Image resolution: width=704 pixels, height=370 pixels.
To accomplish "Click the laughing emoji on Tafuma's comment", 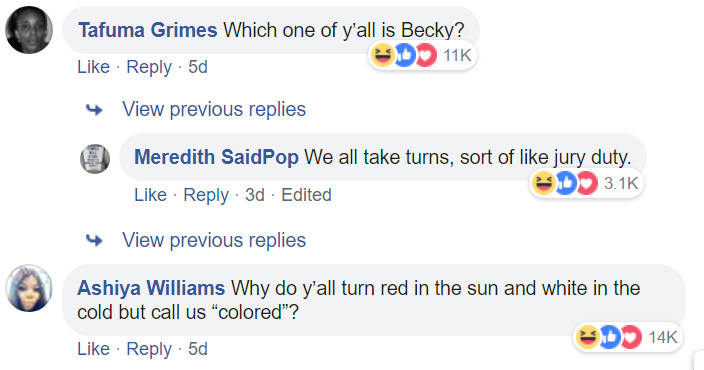I will click(x=382, y=56).
